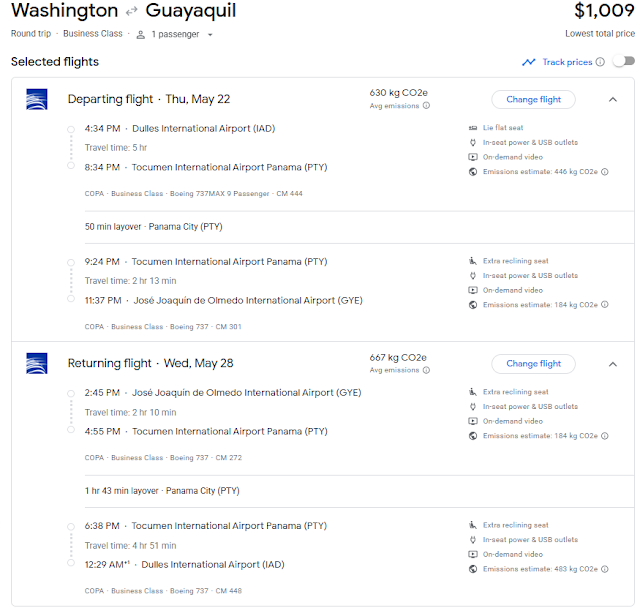Viewport: 640px width, 608px height.
Task: Click 11:37 PM José Joaquín de Olmedo arrival
Action: 223,300
